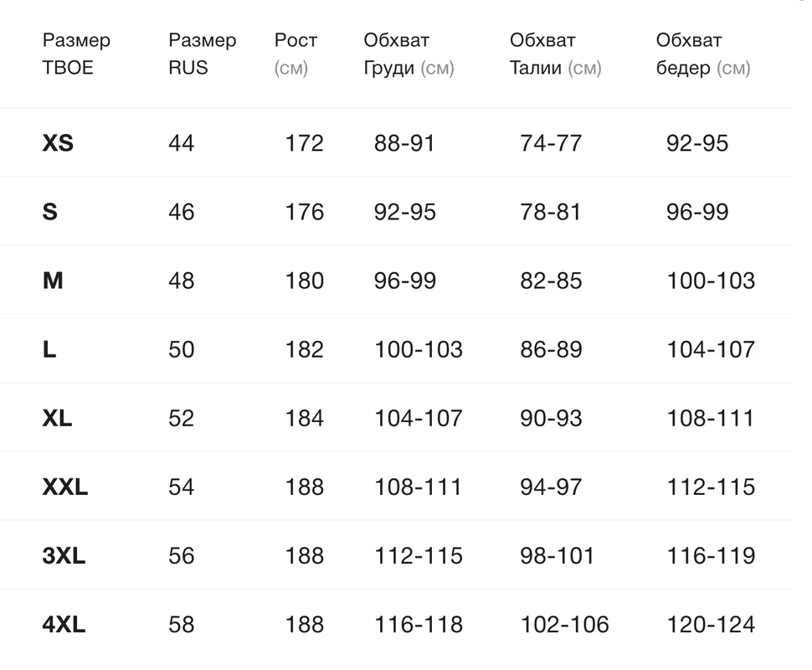Click height value 182
This screenshot has width=812, height=670.
(305, 350)
